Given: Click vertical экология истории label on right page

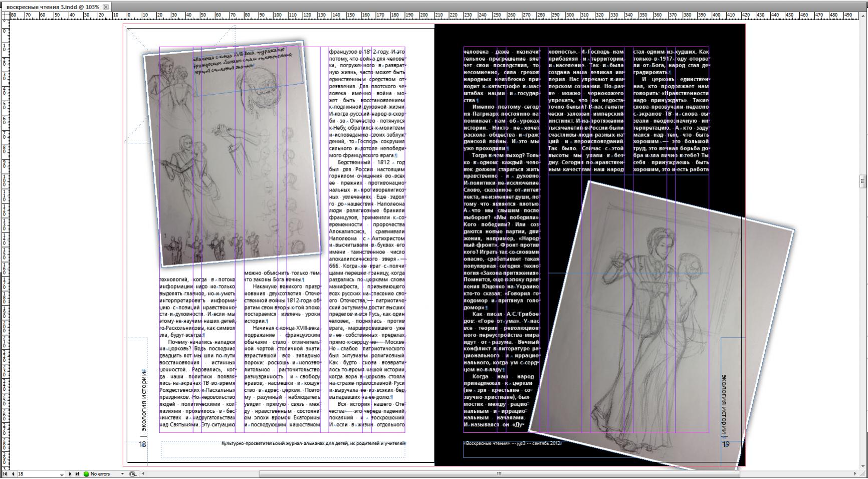Looking at the screenshot, I should click(724, 406).
